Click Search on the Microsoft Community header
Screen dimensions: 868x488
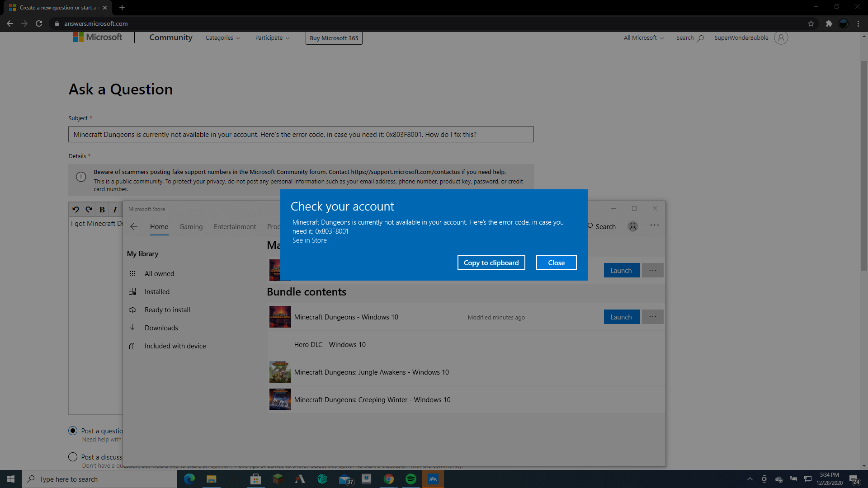690,38
